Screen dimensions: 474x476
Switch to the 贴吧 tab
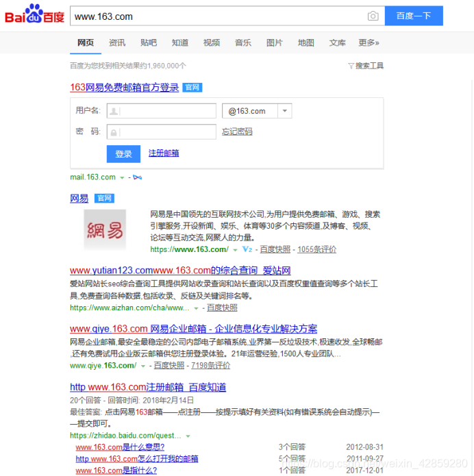coord(149,42)
